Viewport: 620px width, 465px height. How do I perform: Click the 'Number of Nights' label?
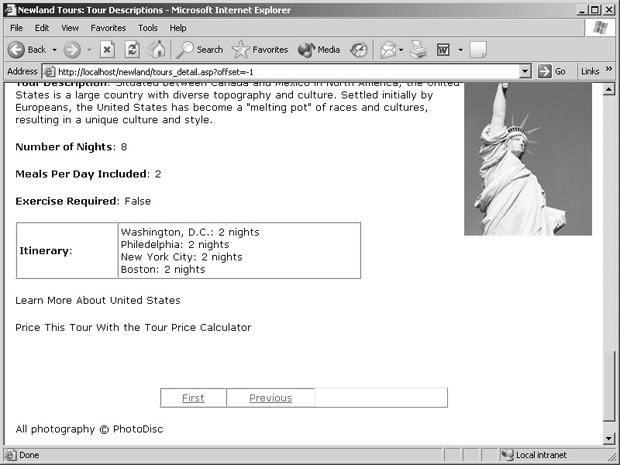click(64, 147)
